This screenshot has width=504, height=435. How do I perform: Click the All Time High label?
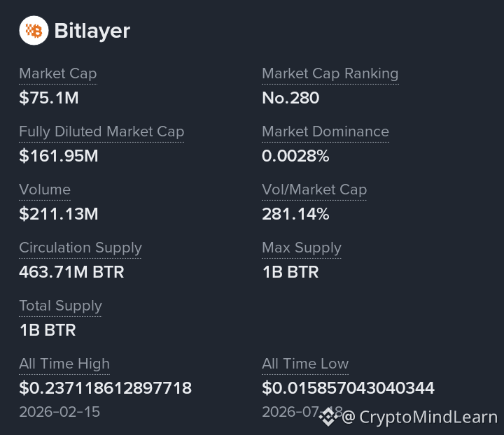coord(64,364)
